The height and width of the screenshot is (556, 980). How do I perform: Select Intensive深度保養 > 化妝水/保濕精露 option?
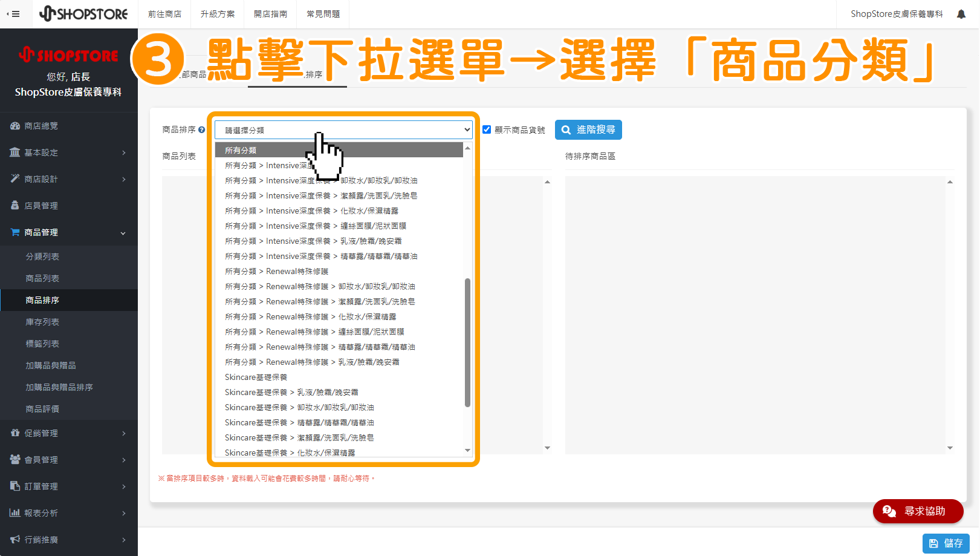point(339,211)
